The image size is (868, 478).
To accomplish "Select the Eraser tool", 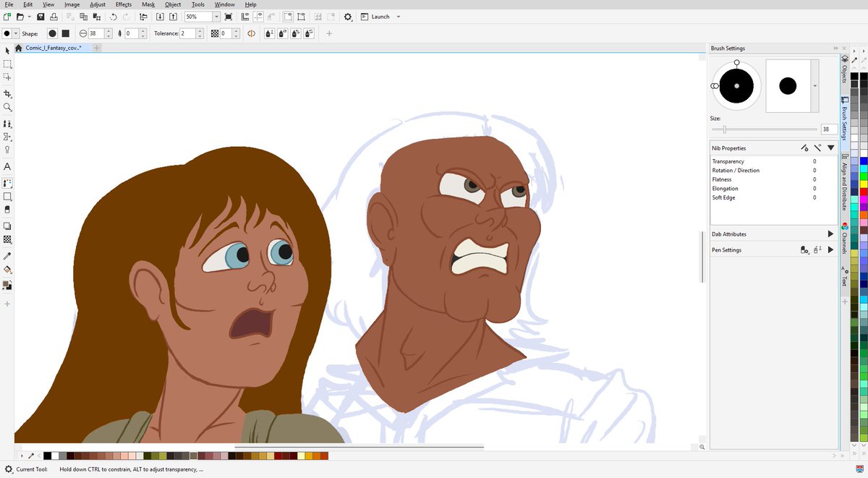I will [7, 209].
